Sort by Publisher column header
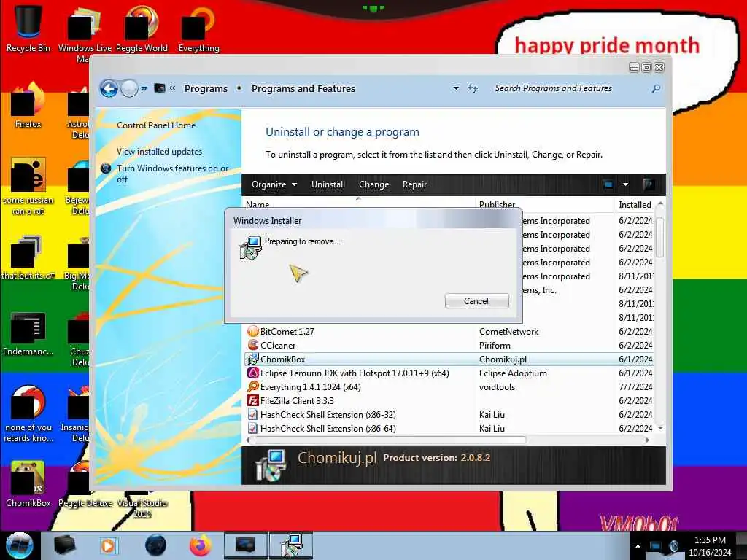The image size is (747, 560). point(497,204)
